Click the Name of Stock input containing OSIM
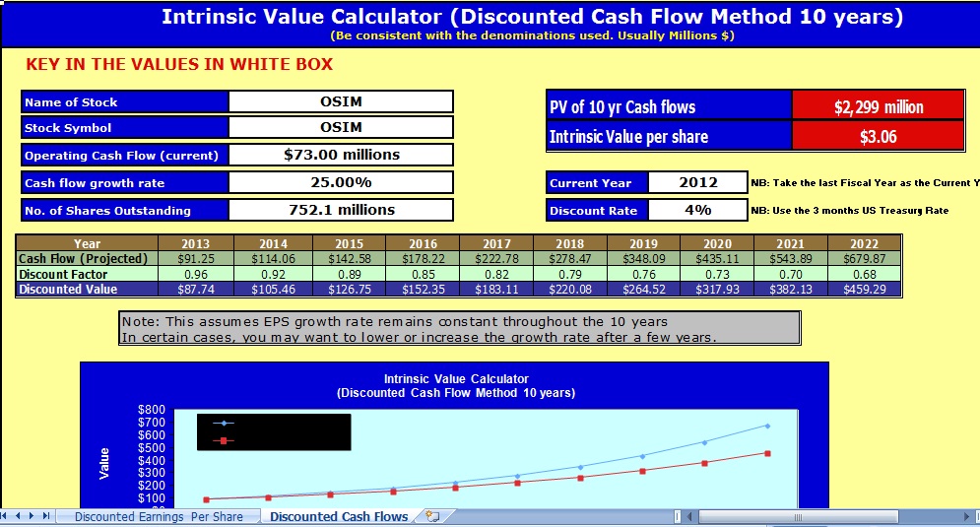The width and height of the screenshot is (980, 527). (341, 101)
